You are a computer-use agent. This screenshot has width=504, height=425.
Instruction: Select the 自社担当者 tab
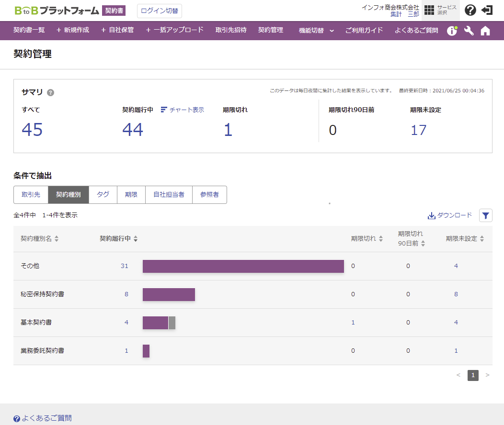pyautogui.click(x=169, y=195)
